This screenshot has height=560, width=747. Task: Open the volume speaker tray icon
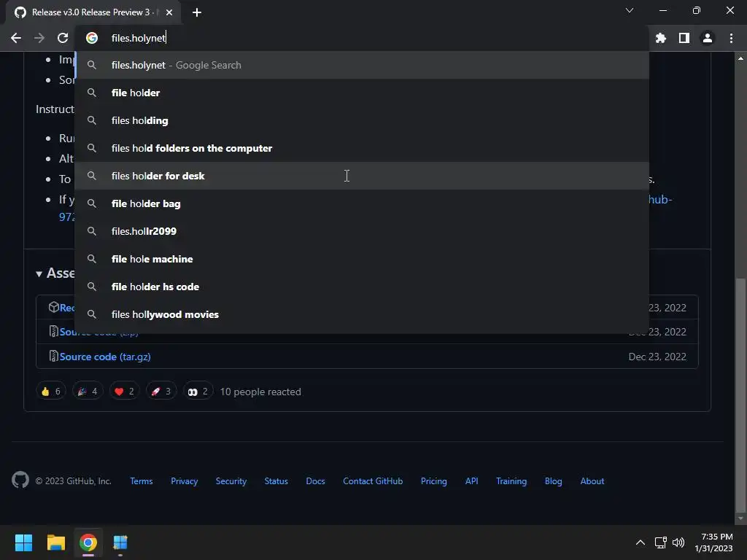click(678, 542)
